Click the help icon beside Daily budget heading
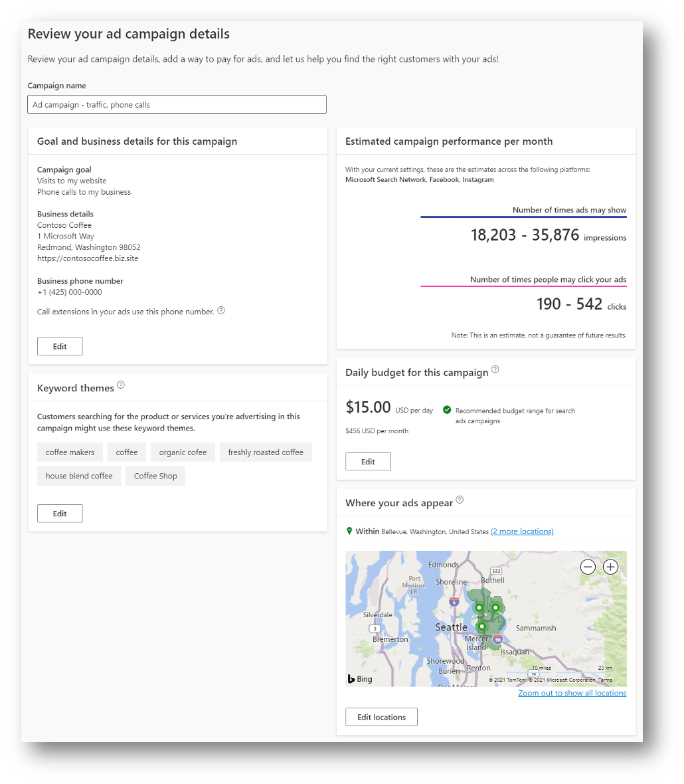 [495, 369]
